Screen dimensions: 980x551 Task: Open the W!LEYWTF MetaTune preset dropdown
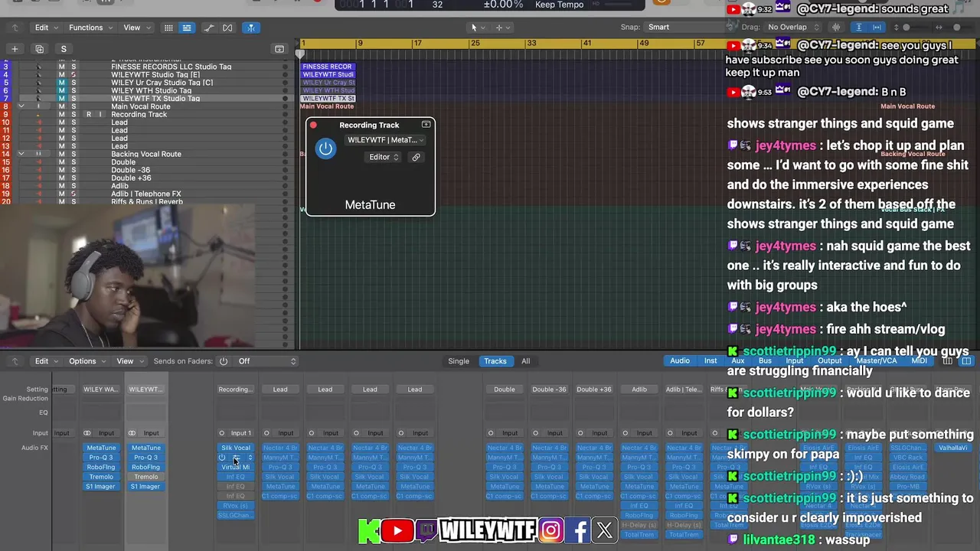[385, 140]
